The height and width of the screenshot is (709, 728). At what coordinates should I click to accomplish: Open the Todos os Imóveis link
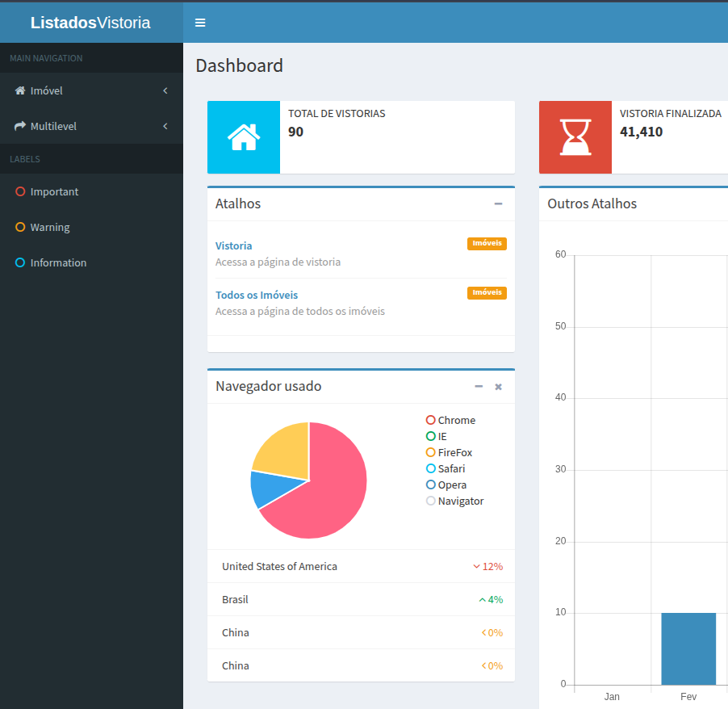coord(256,295)
